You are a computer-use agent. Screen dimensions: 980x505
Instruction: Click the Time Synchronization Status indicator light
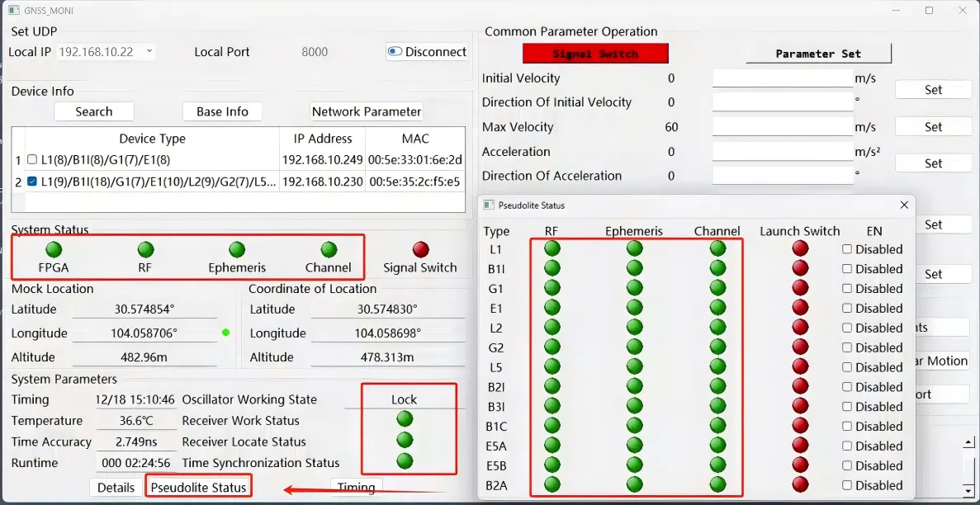tap(405, 460)
